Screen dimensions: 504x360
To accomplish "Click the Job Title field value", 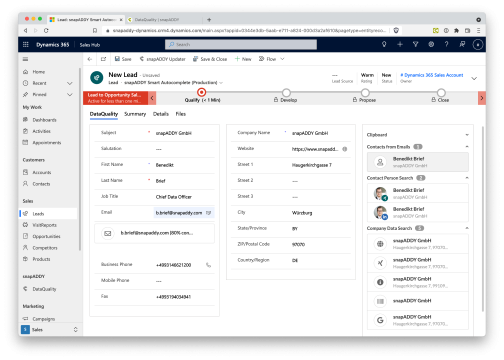I will pos(174,197).
